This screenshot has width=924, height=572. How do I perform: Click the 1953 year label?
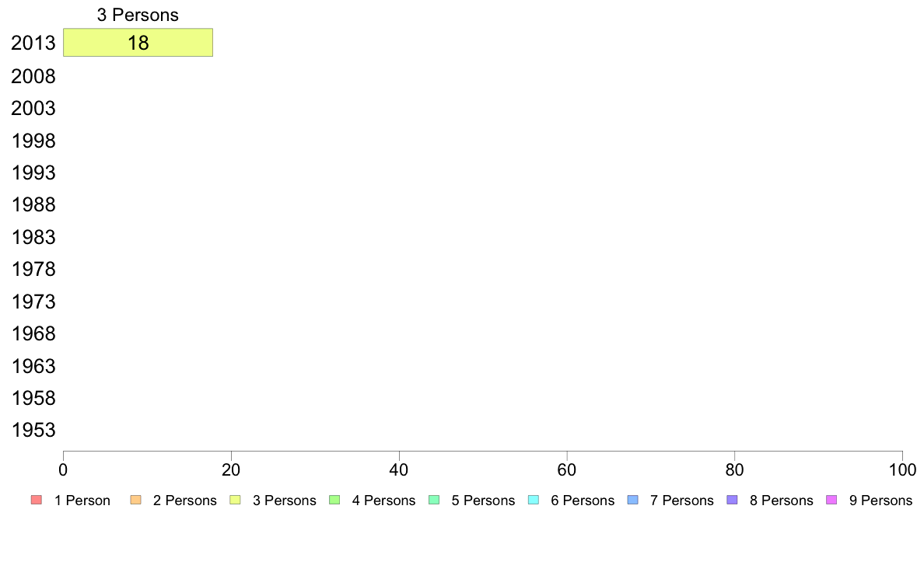(33, 430)
